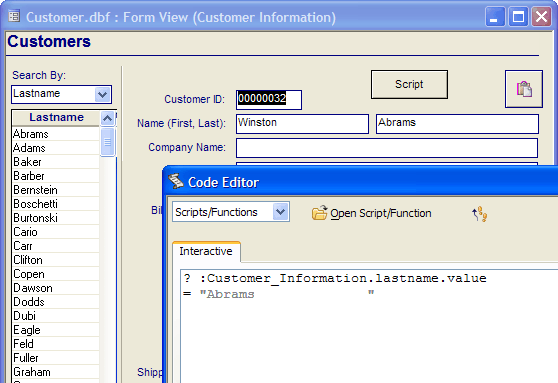Select Dodds in the Lastname list
558x383 pixels.
click(x=56, y=302)
